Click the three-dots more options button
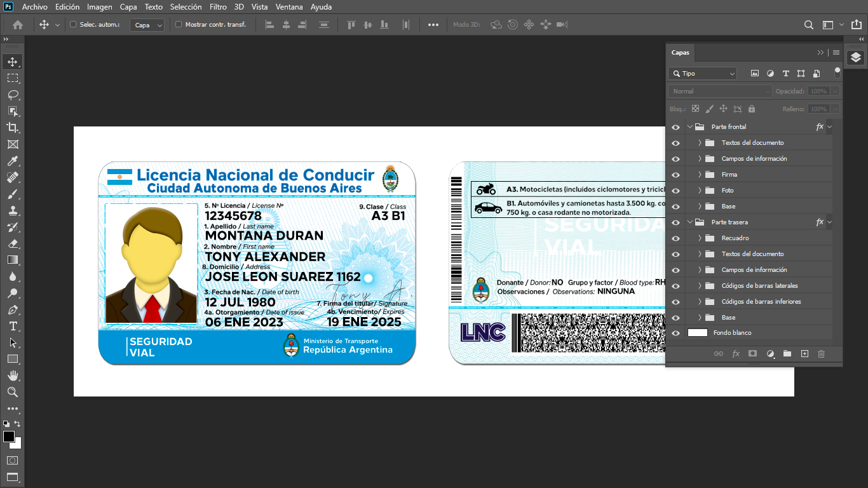Screen dimensions: 868x488 point(433,25)
